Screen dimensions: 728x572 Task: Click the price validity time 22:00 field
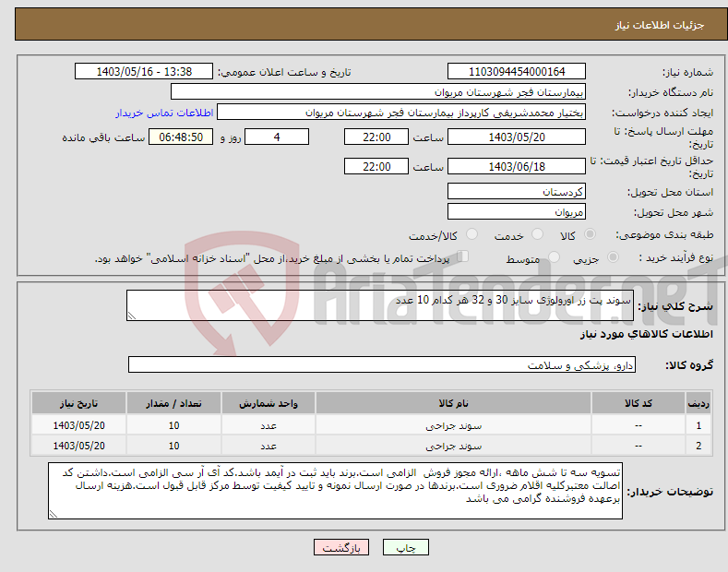(x=376, y=166)
